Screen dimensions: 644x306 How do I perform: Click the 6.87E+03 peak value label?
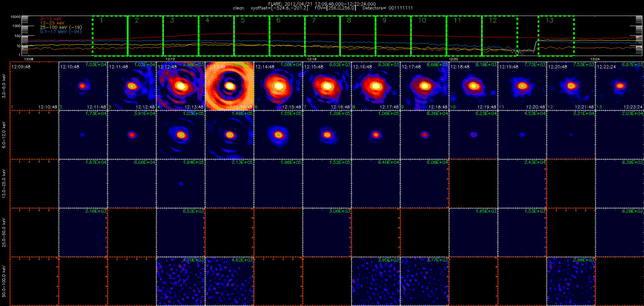tap(633, 64)
